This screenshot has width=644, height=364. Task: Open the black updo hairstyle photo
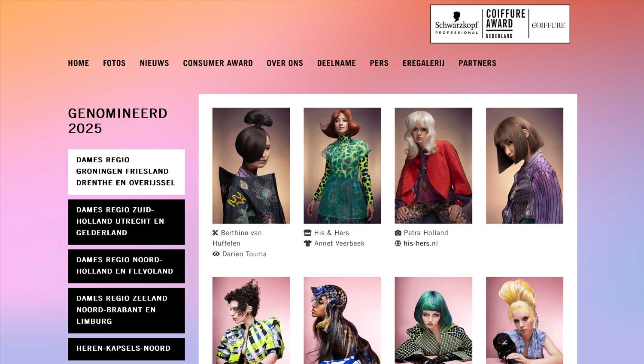[x=251, y=165]
